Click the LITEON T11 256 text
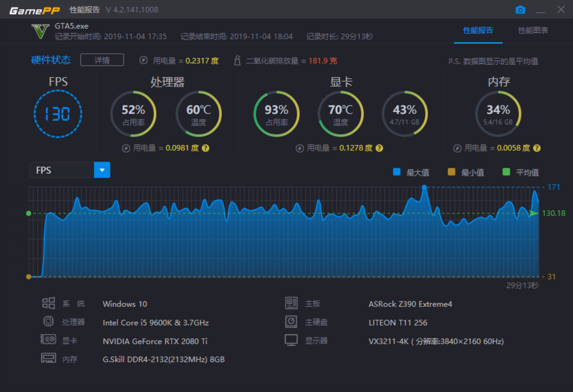This screenshot has height=392, width=573. (x=398, y=322)
